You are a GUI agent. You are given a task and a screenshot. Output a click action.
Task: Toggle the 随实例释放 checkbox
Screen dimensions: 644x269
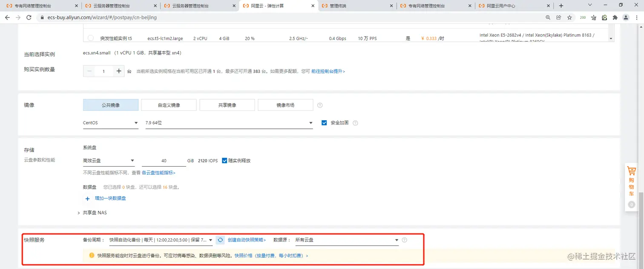224,161
